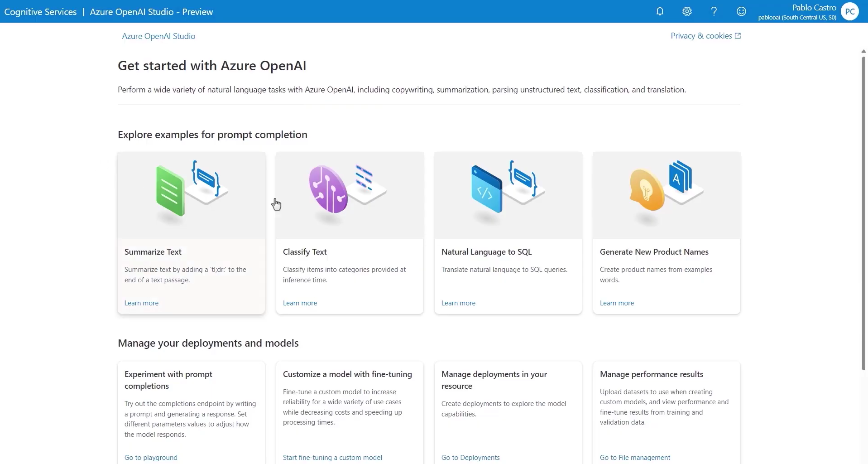Click the Cognitive Services header text
The image size is (868, 464).
40,12
